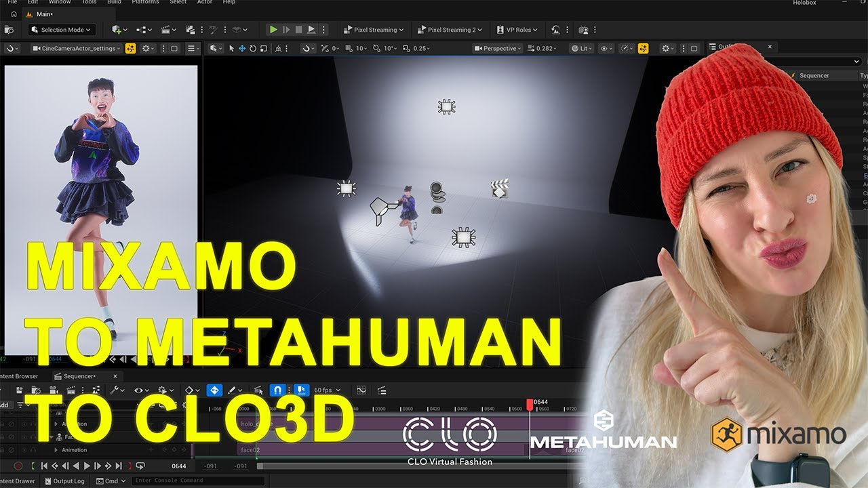This screenshot has height=488, width=868.
Task: Click the Enter Console Command field
Action: (198, 481)
